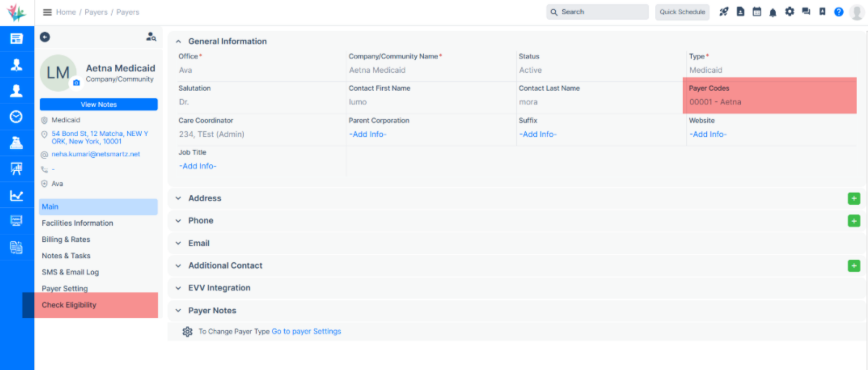Open the user avatar profile menu
Image resolution: width=868 pixels, height=370 pixels.
[857, 12]
